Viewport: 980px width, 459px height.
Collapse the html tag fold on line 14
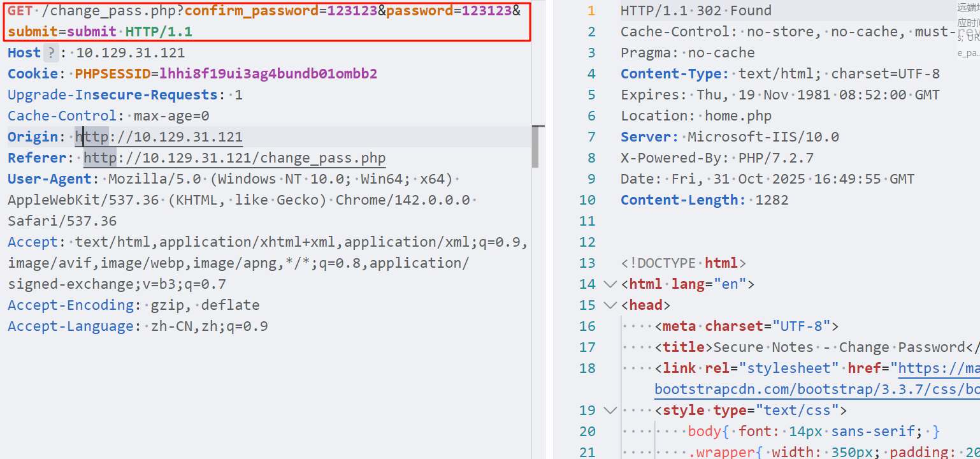point(610,284)
